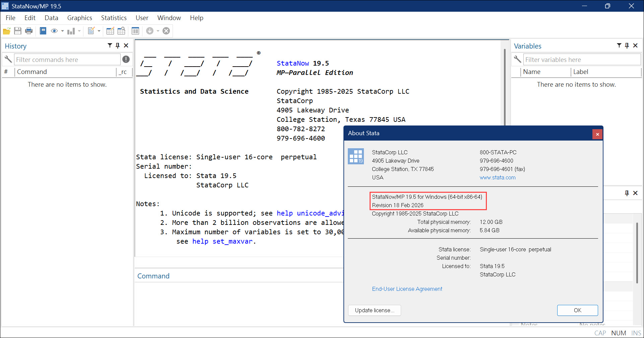Screen dimensions: 644x338
Task: Open the Data Editor (Edit) icon
Action: pyautogui.click(x=110, y=31)
